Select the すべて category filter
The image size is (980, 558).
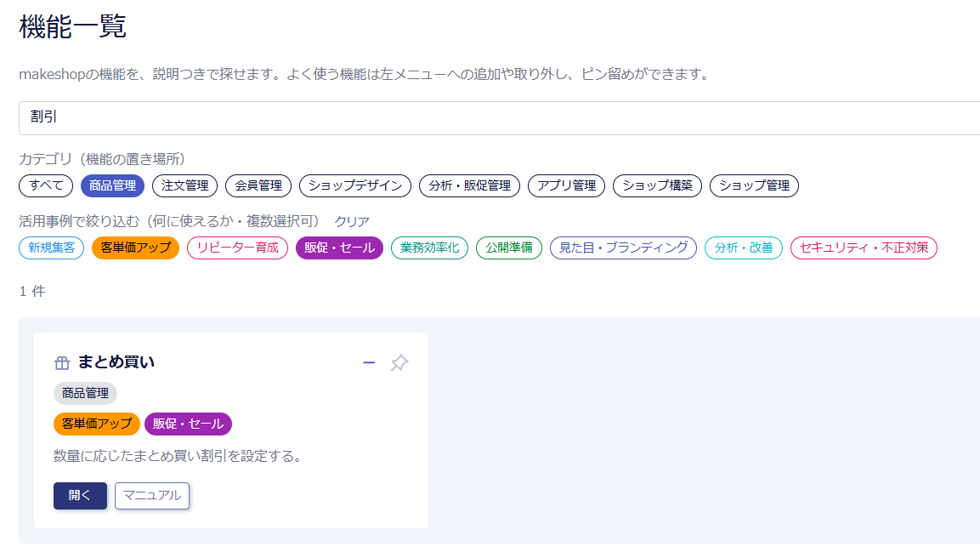tap(46, 185)
